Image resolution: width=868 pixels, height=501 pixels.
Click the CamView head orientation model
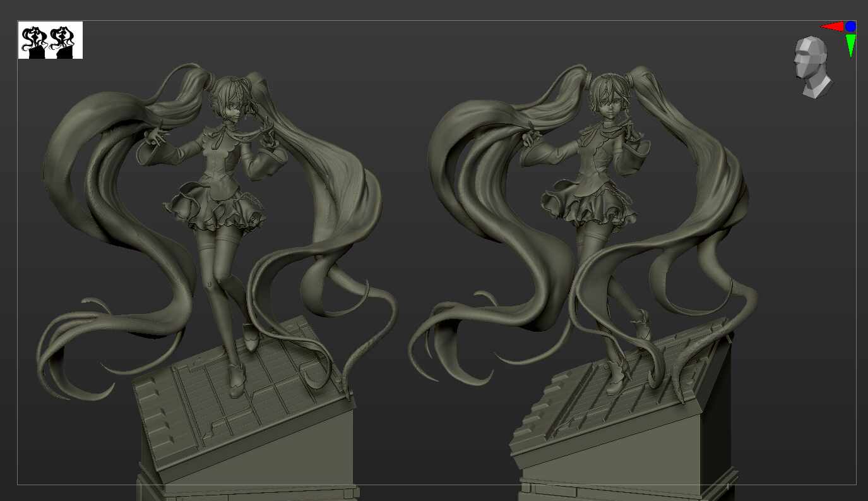pos(812,68)
